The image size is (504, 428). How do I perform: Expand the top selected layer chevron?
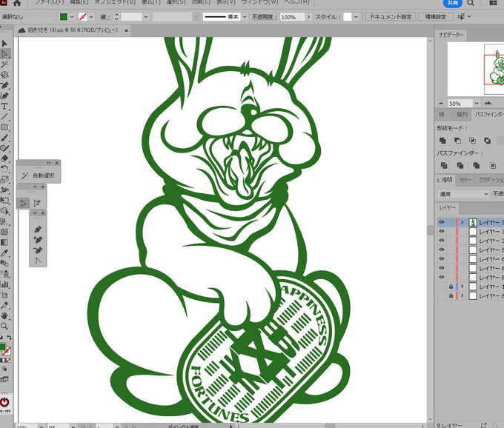(x=462, y=222)
